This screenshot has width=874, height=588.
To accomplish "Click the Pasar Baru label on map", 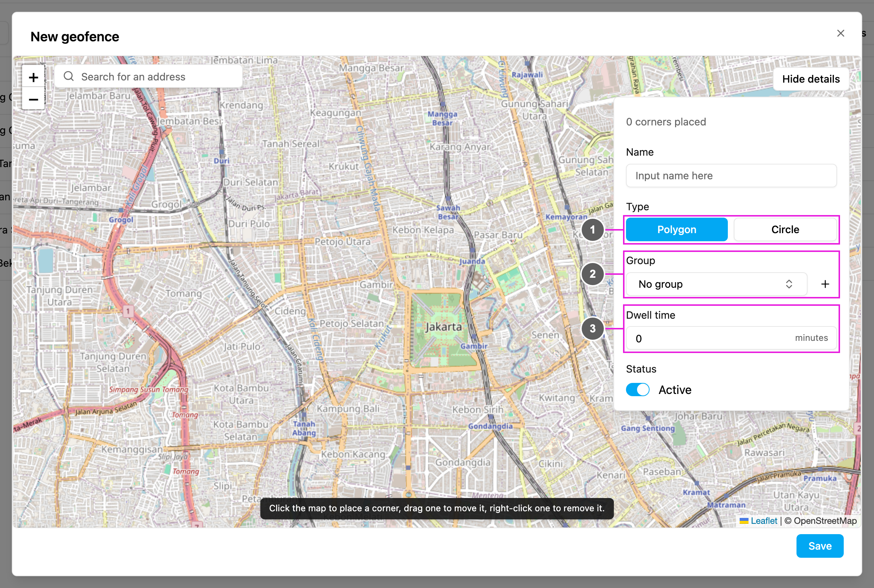I will pos(498,235).
